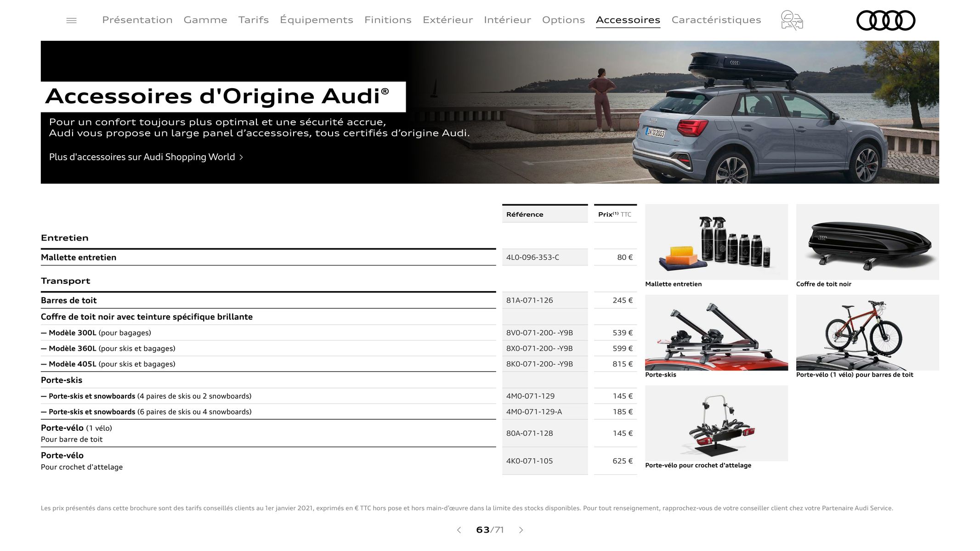
Task: Click the 185 € price cell
Action: 615,412
